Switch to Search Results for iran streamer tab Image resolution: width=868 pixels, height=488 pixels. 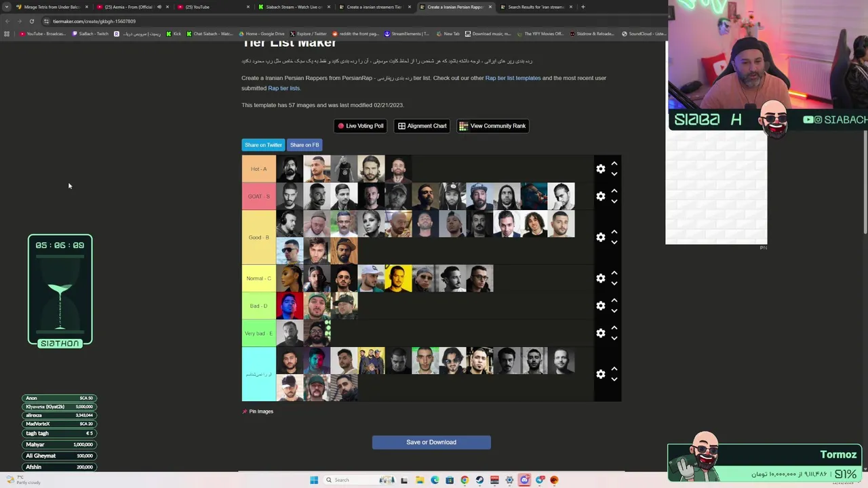(536, 7)
